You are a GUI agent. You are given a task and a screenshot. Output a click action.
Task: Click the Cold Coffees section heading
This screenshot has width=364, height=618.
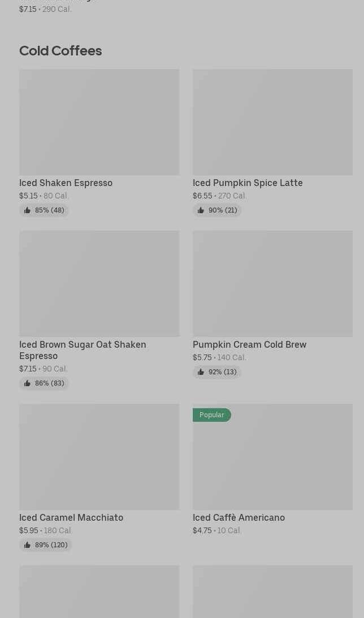coord(60,51)
